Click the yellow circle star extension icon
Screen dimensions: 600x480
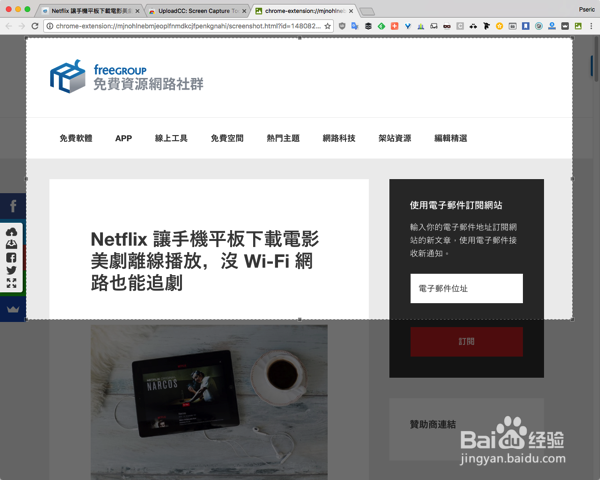499,26
